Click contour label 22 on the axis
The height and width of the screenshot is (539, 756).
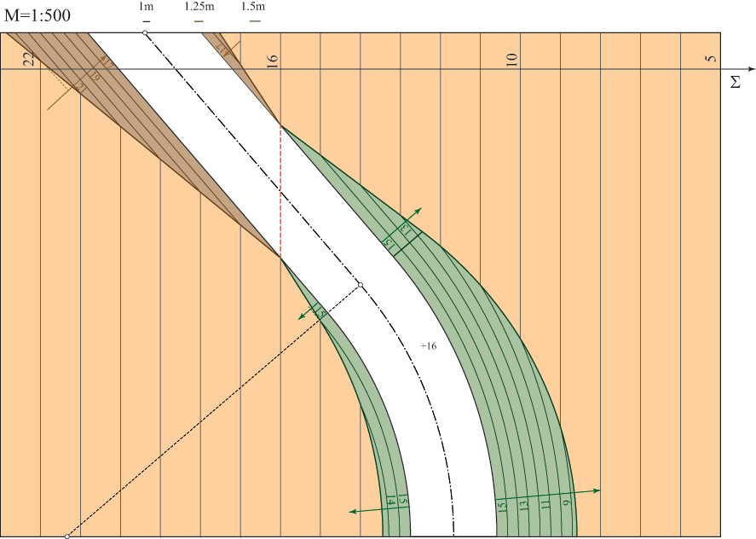tap(29, 58)
